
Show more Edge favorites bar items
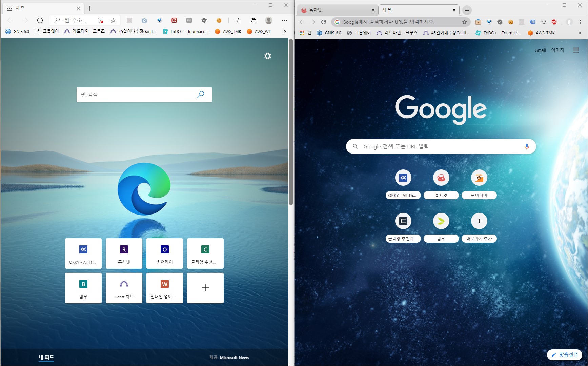285,32
